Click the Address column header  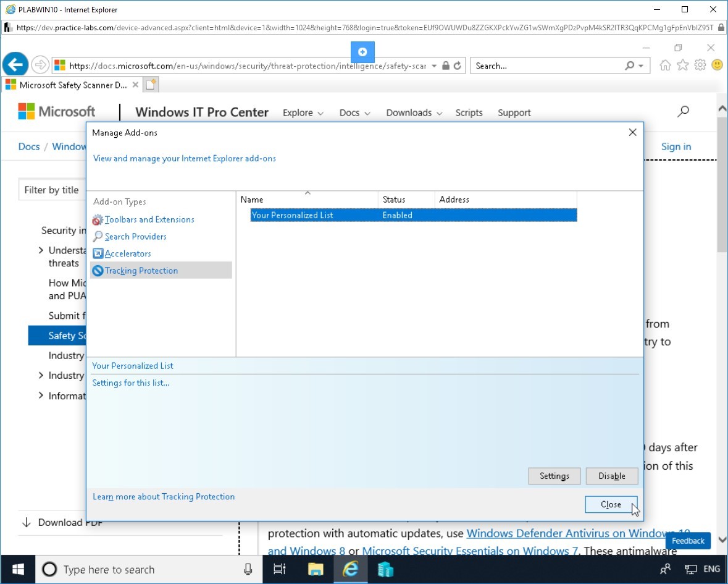[x=506, y=200]
